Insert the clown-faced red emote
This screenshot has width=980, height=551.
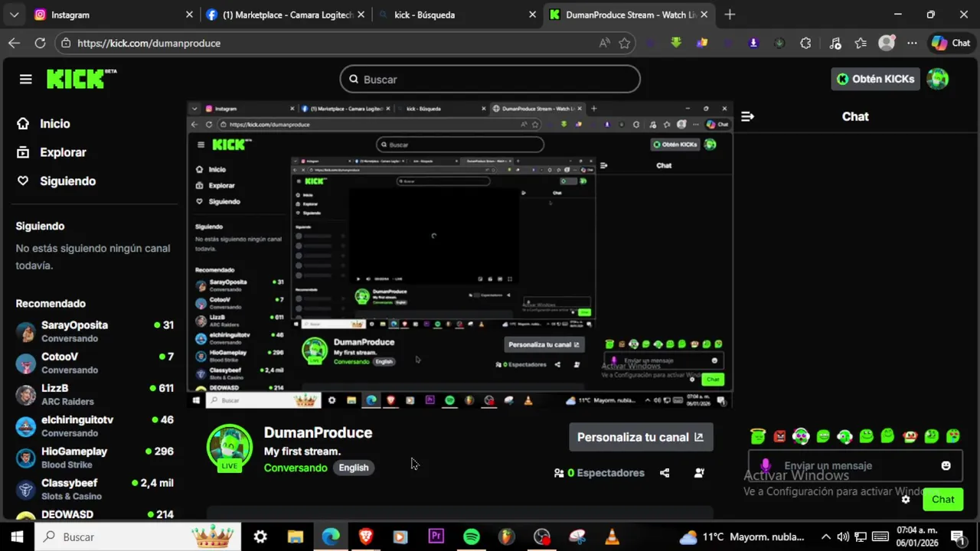pyautogui.click(x=910, y=436)
